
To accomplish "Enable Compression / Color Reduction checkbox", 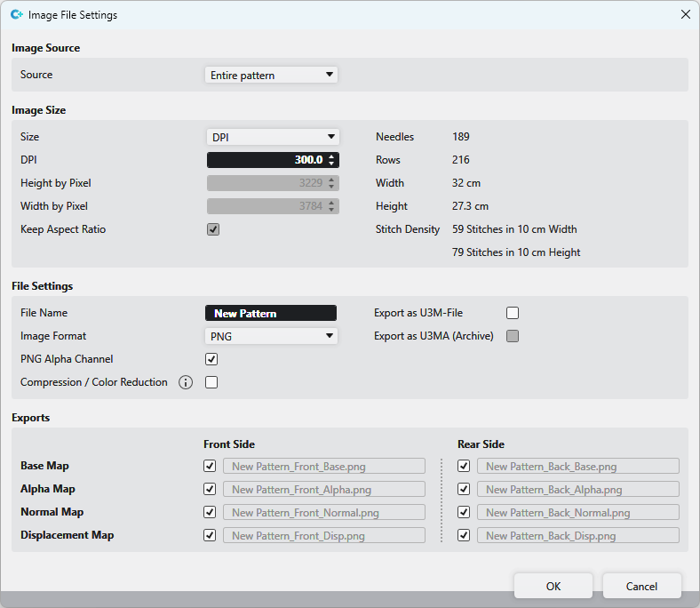I will point(211,383).
